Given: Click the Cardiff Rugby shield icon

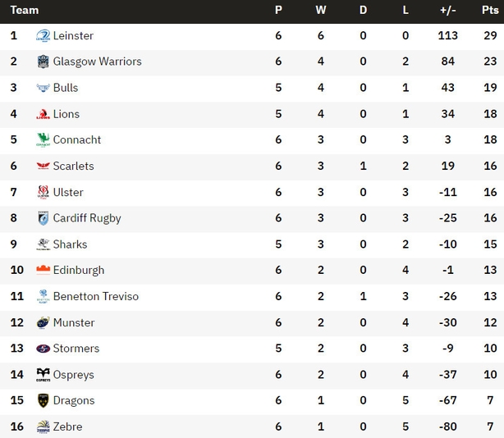Looking at the screenshot, I should click(43, 218).
